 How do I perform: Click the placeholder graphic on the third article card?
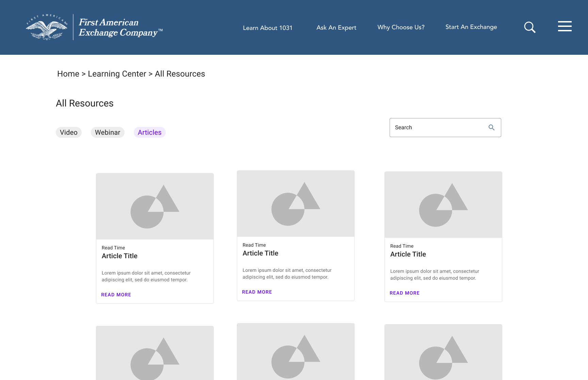tap(443, 204)
